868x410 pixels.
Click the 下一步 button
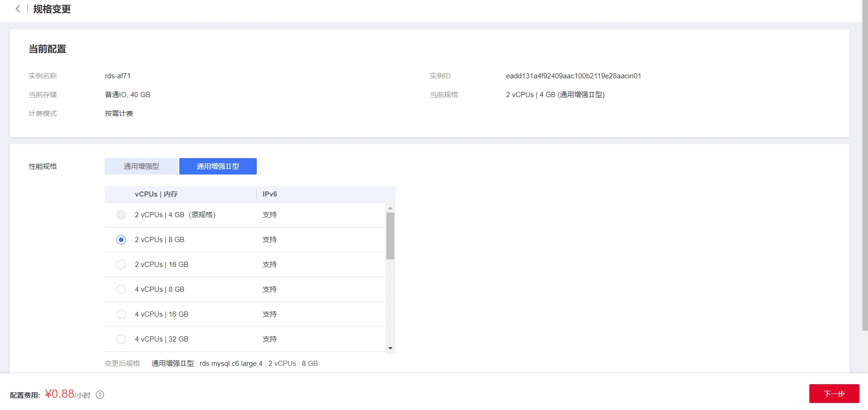tap(834, 394)
